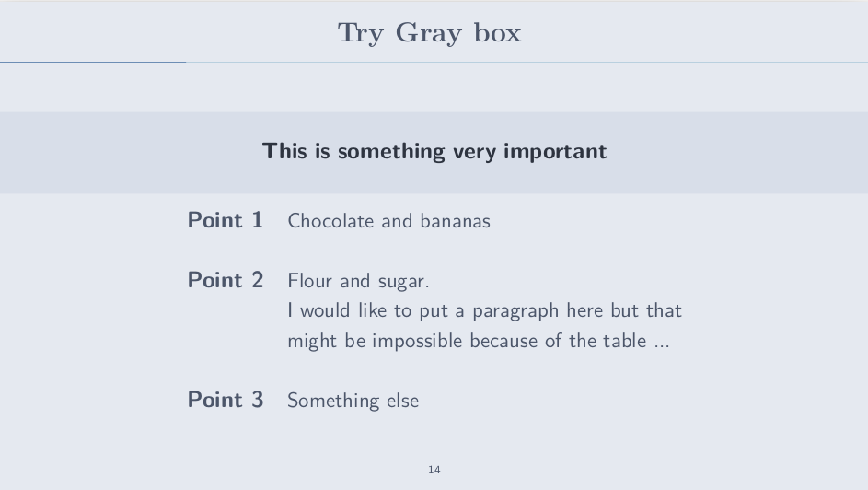Select the "Flour and sugar." line
The height and width of the screenshot is (490, 868).
click(x=358, y=280)
